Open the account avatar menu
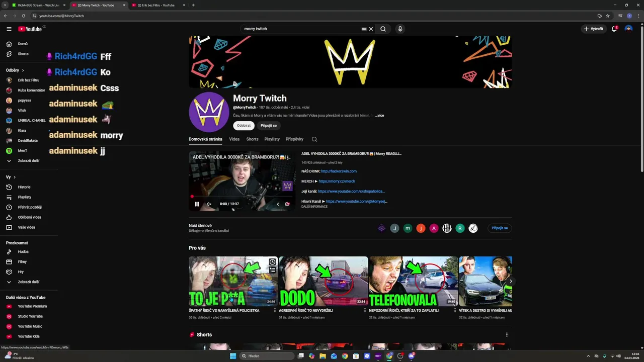Image resolution: width=644 pixels, height=362 pixels. [x=628, y=29]
